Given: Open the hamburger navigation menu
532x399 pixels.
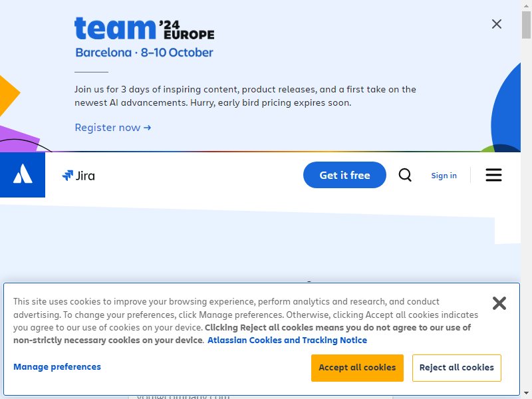Looking at the screenshot, I should 493,175.
